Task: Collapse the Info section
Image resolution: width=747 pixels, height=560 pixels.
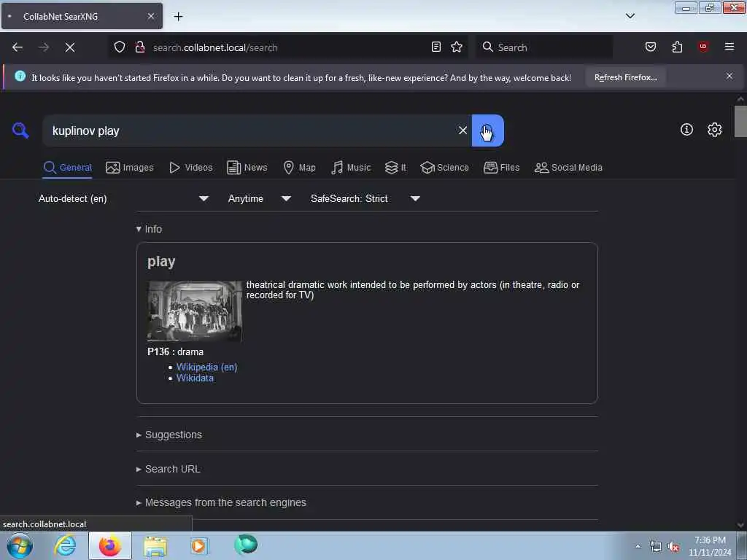Action: click(149, 229)
